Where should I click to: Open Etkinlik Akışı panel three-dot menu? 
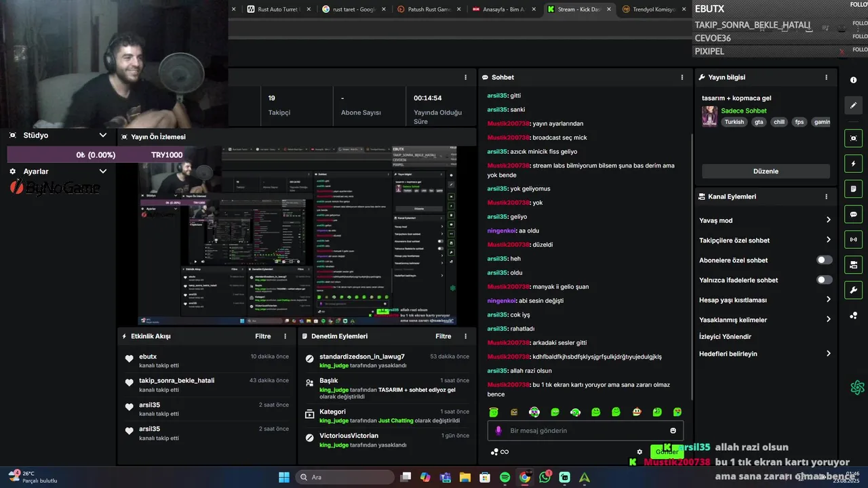pos(285,336)
